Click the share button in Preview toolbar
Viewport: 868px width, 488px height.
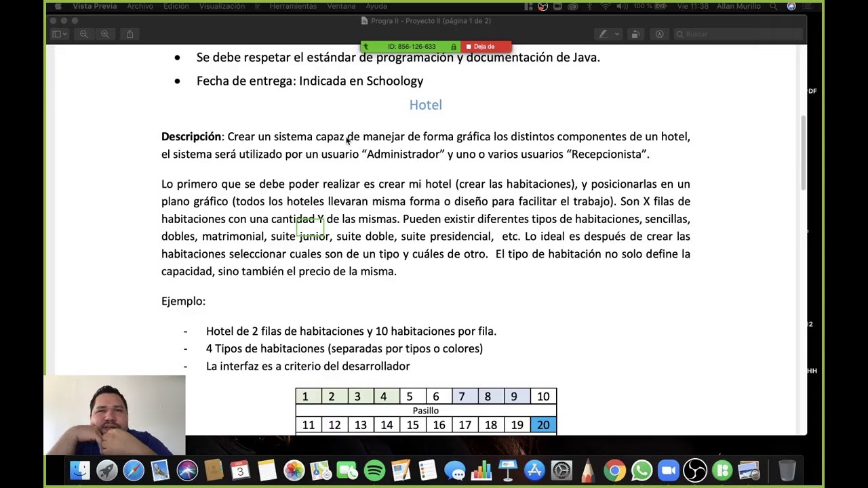130,34
